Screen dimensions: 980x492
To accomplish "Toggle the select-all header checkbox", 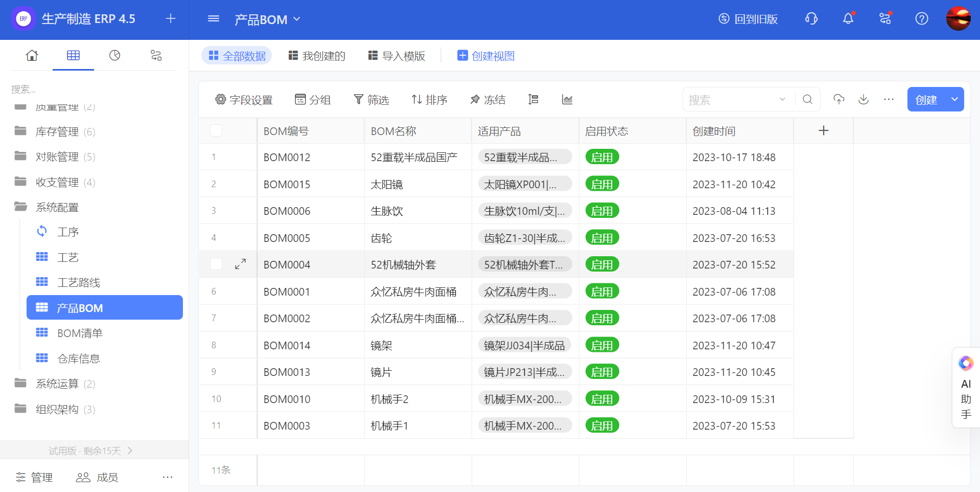I will (216, 131).
